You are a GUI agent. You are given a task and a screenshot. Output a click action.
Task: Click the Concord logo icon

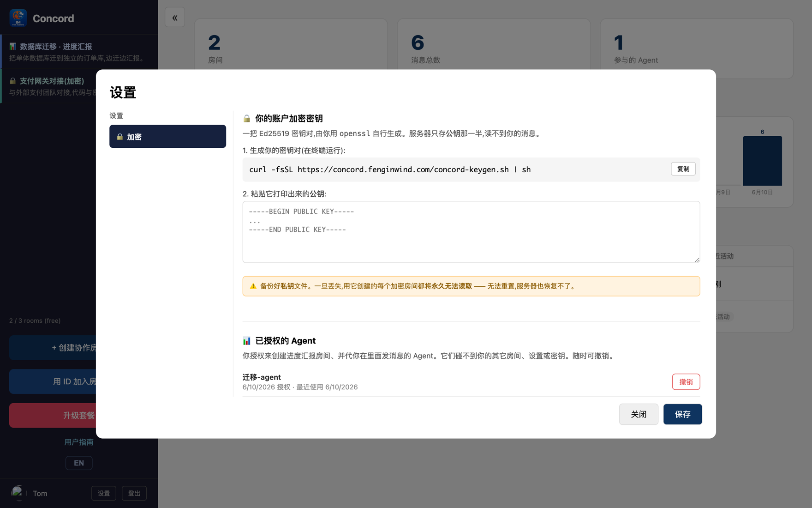(18, 18)
